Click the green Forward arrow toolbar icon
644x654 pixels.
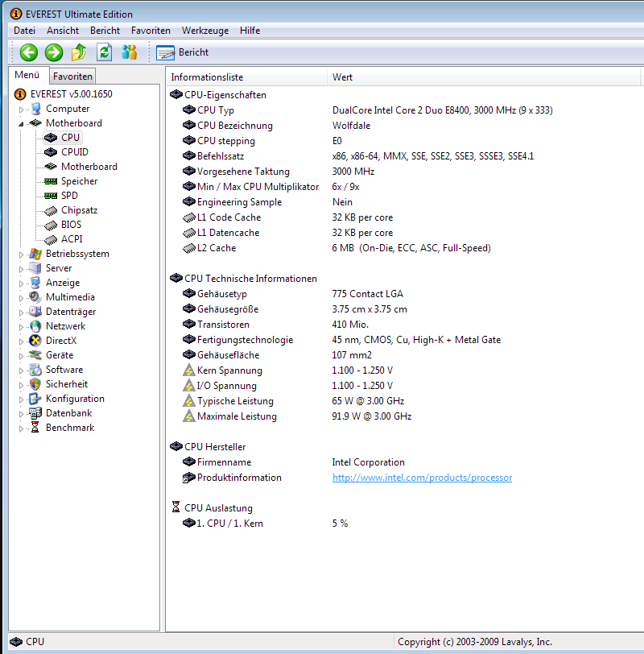[x=54, y=52]
